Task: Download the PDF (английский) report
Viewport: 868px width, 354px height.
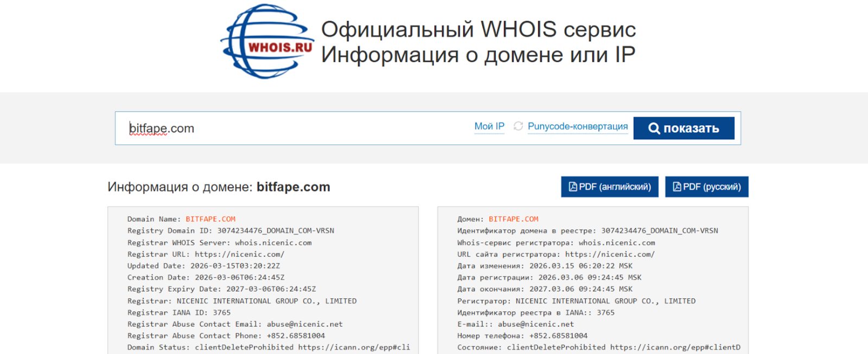Action: 610,187
